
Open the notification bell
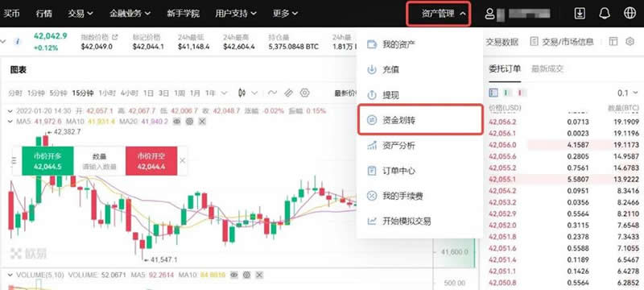click(605, 14)
